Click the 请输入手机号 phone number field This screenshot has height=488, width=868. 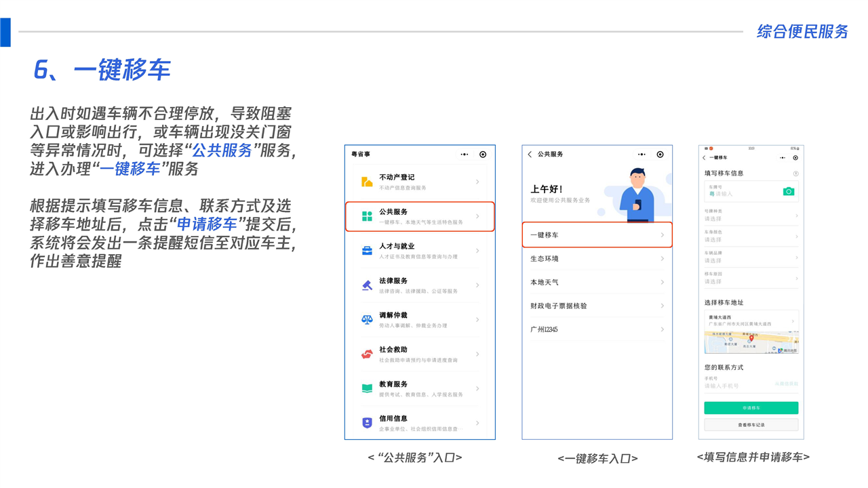736,386
